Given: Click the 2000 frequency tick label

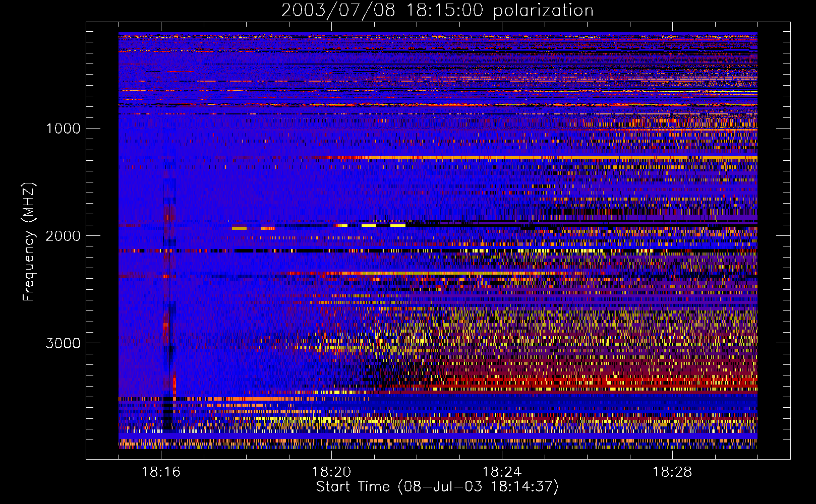Looking at the screenshot, I should (x=64, y=236).
